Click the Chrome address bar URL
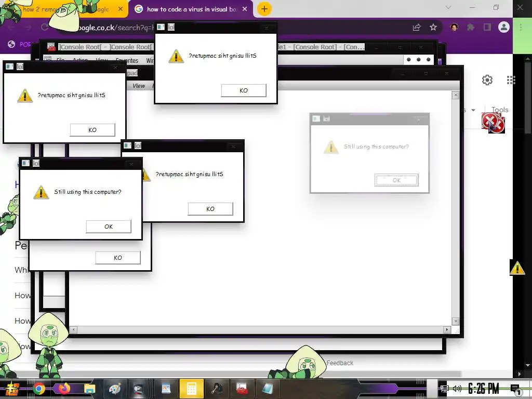532x399 pixels. tap(115, 28)
